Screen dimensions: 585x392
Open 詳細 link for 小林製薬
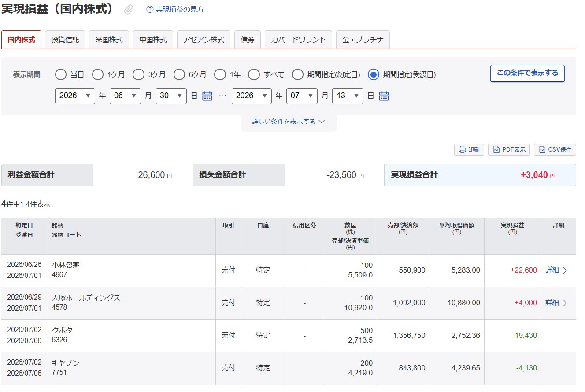556,270
